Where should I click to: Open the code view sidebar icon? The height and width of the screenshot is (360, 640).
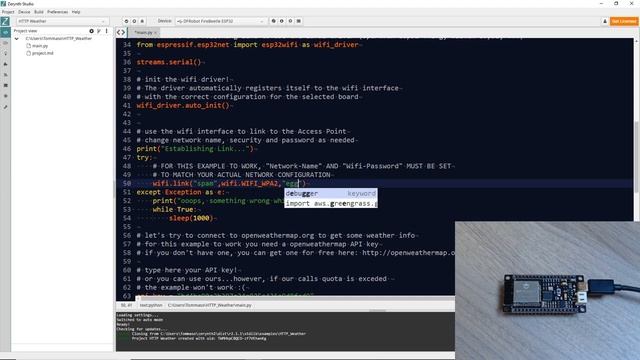[5, 32]
